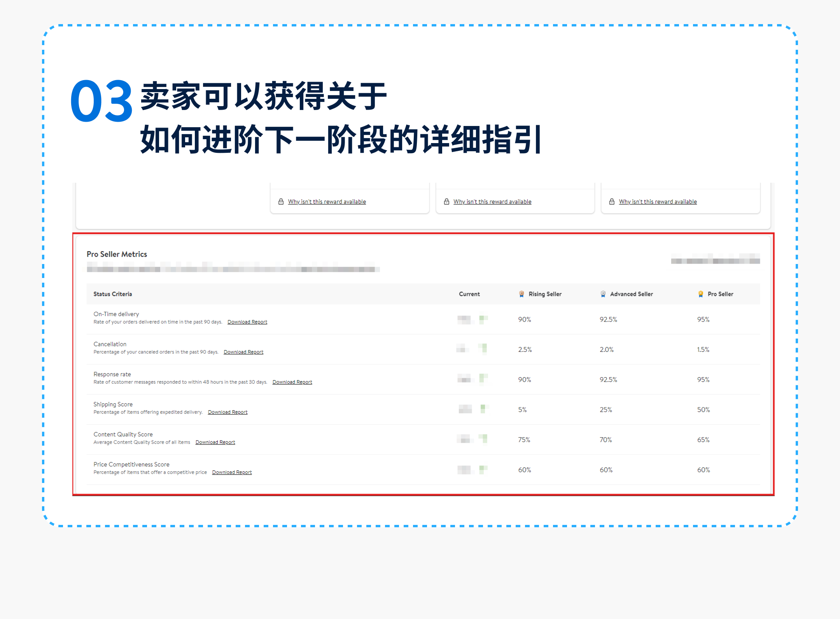Click the Rising Seller badge icon
840x619 pixels.
521,294
